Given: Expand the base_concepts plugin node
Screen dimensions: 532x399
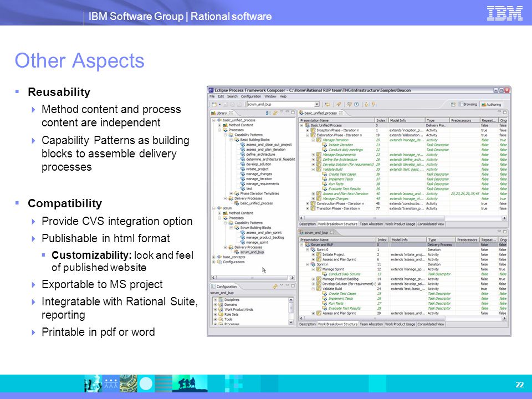Looking at the screenshot, I should coord(213,257).
